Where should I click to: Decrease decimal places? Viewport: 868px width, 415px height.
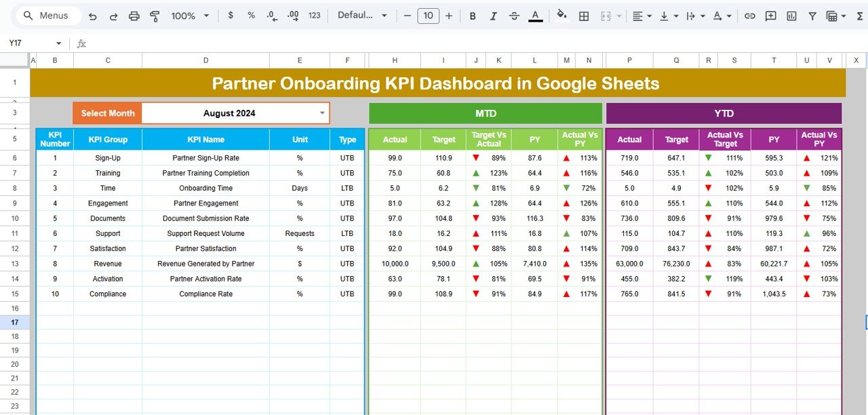(272, 15)
